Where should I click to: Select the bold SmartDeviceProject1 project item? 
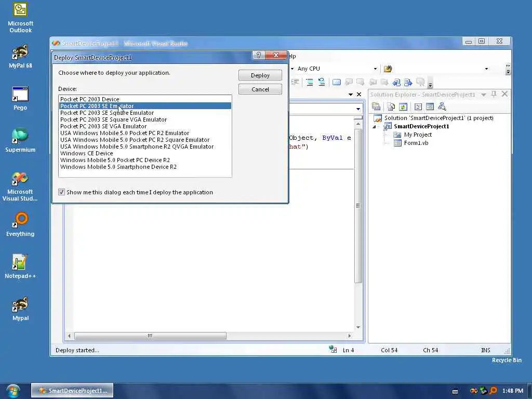421,126
